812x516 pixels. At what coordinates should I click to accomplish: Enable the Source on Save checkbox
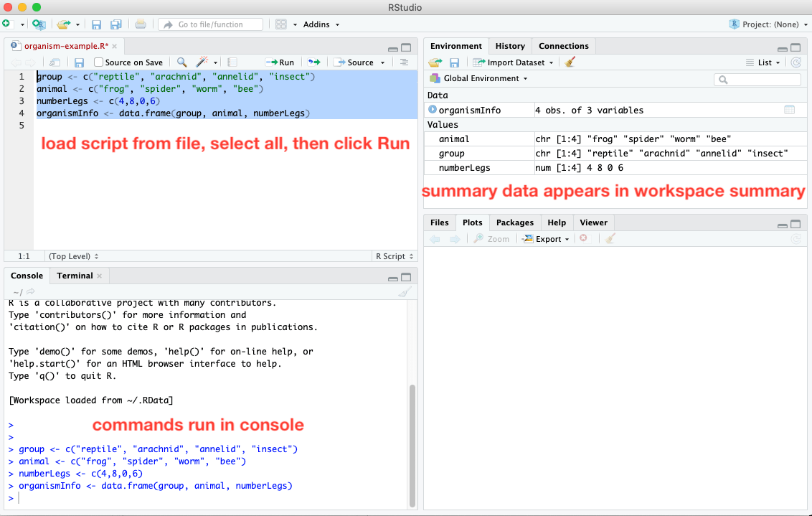tap(99, 62)
